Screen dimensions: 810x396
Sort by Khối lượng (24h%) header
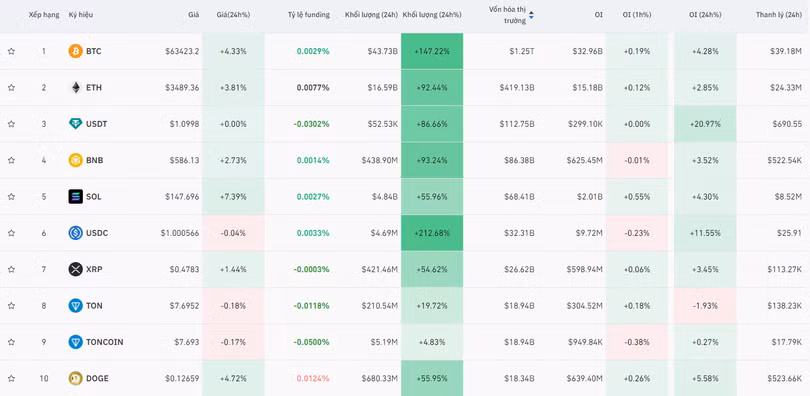432,15
